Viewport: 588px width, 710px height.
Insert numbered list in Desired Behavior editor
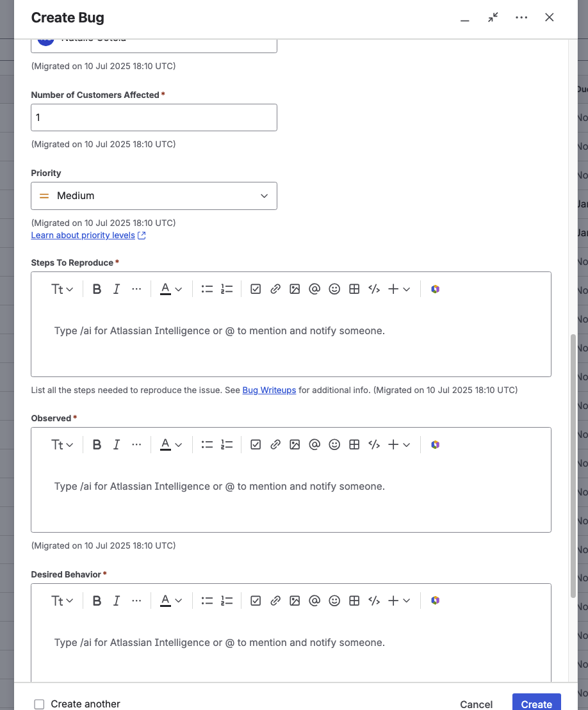point(227,601)
